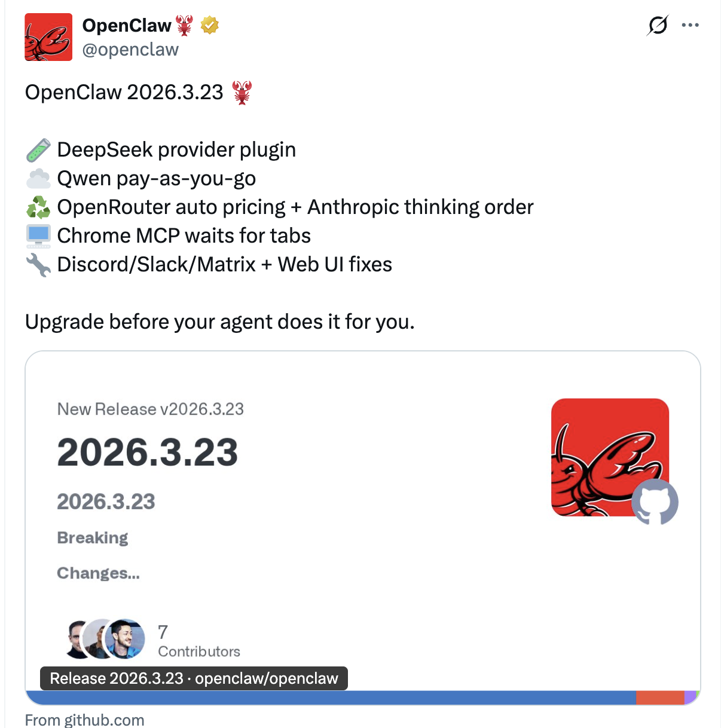Click the GitHub octocat badge icon

[x=655, y=501]
